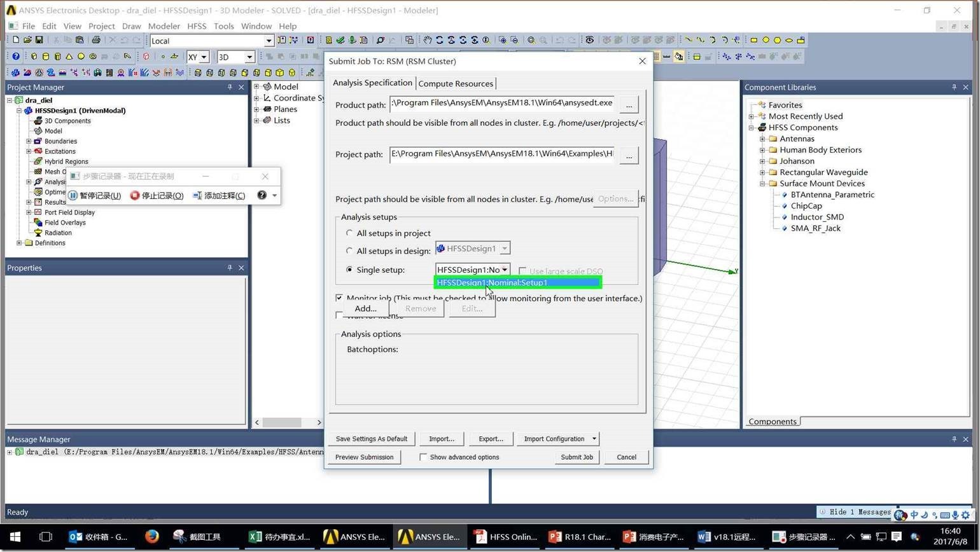Select the Single setup radio button
The height and width of the screenshot is (552, 980).
[349, 270]
